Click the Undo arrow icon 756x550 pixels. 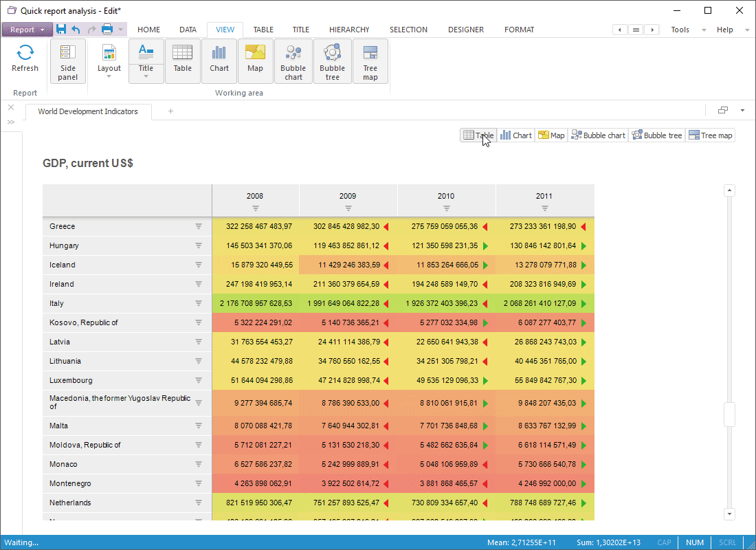click(x=76, y=30)
